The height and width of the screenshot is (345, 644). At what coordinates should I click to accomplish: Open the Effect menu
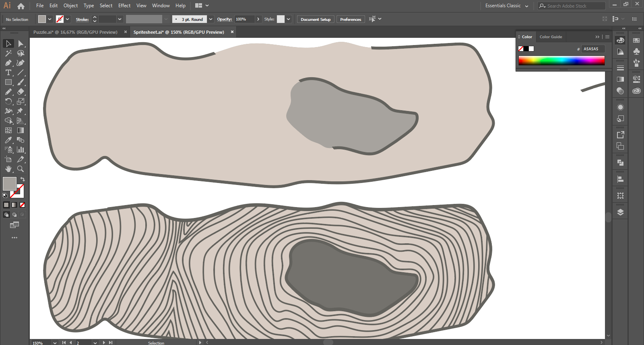(x=124, y=6)
